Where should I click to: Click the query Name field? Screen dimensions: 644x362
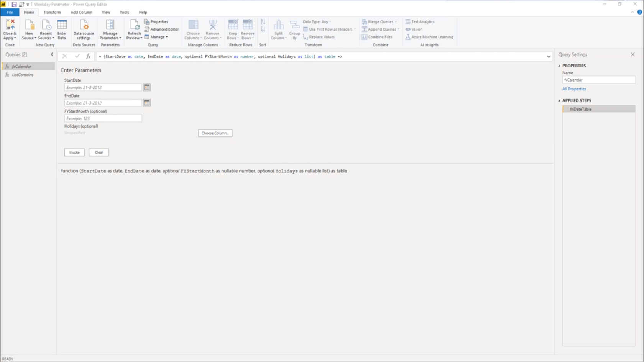(x=598, y=80)
